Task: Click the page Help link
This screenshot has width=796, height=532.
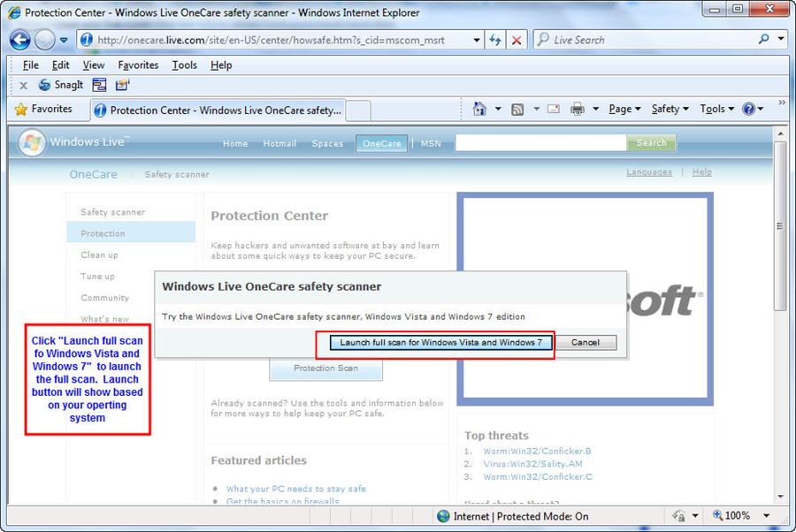Action: 701,172
